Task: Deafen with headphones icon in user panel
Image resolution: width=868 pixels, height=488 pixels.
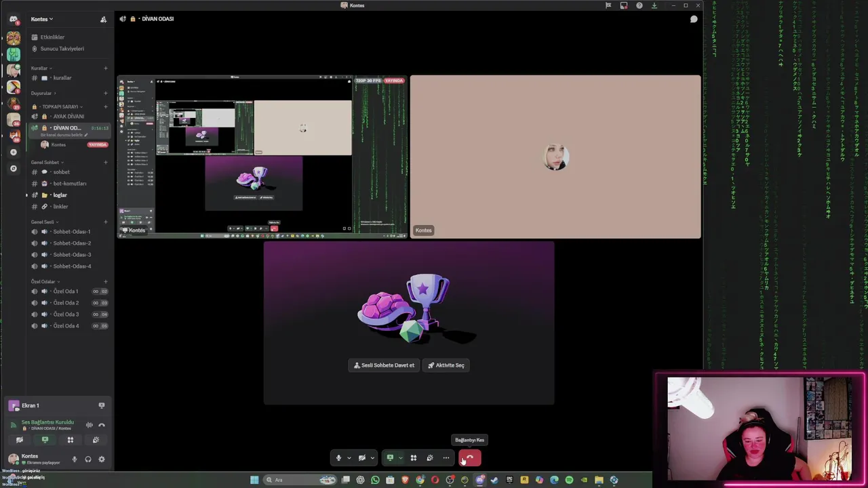Action: pos(88,460)
